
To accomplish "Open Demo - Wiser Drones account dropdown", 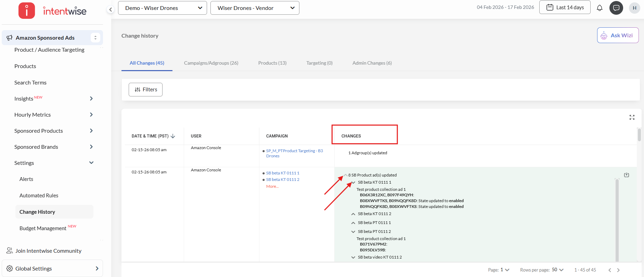I will coord(162,8).
